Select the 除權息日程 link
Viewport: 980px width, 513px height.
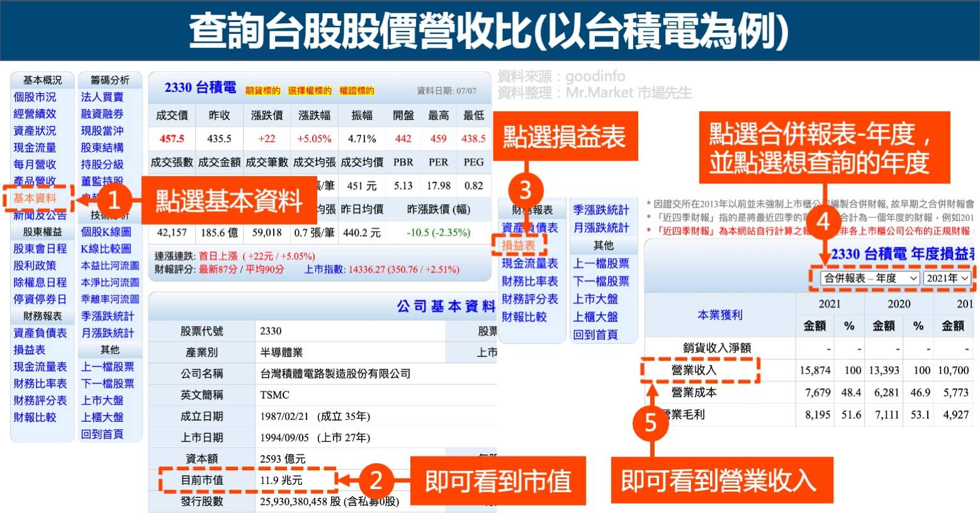pos(40,283)
